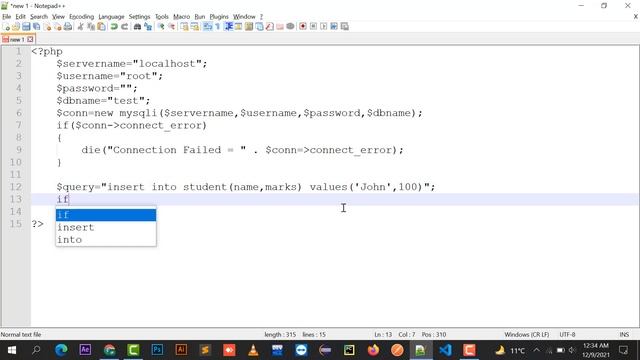Viewport: 640px width, 360px height.
Task: Click 'Normal text file' in status bar
Action: tap(21, 335)
